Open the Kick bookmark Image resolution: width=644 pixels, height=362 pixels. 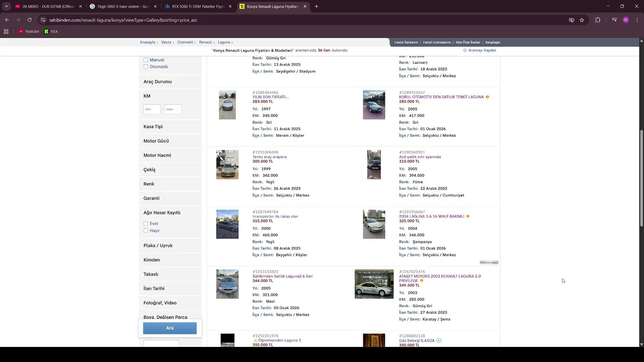pyautogui.click(x=51, y=31)
